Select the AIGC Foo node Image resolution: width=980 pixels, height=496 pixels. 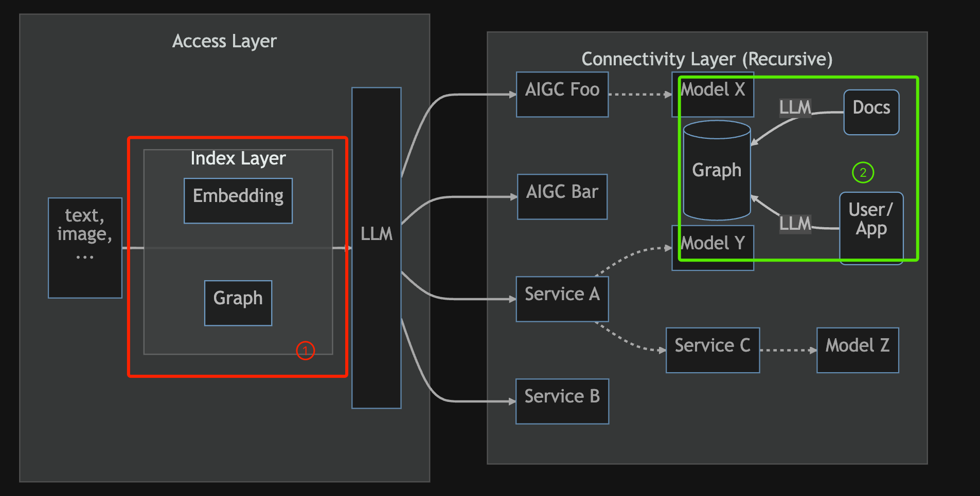[562, 95]
